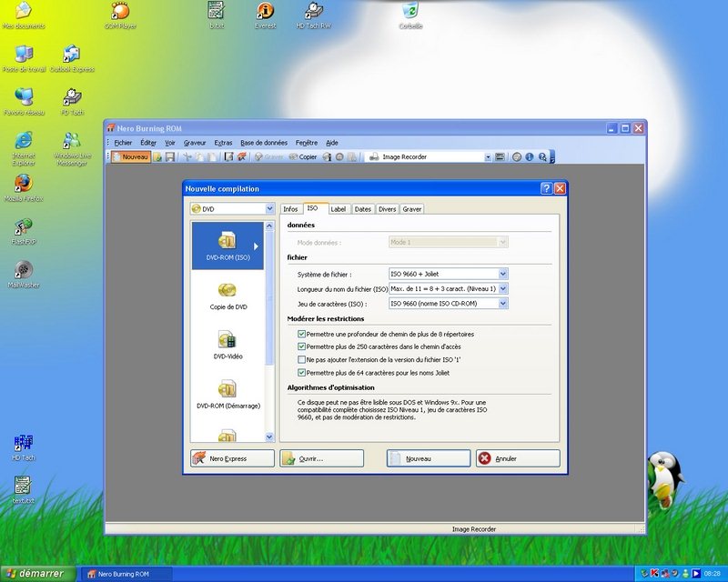
Task: Click the Ouvrir... button
Action: tap(322, 458)
